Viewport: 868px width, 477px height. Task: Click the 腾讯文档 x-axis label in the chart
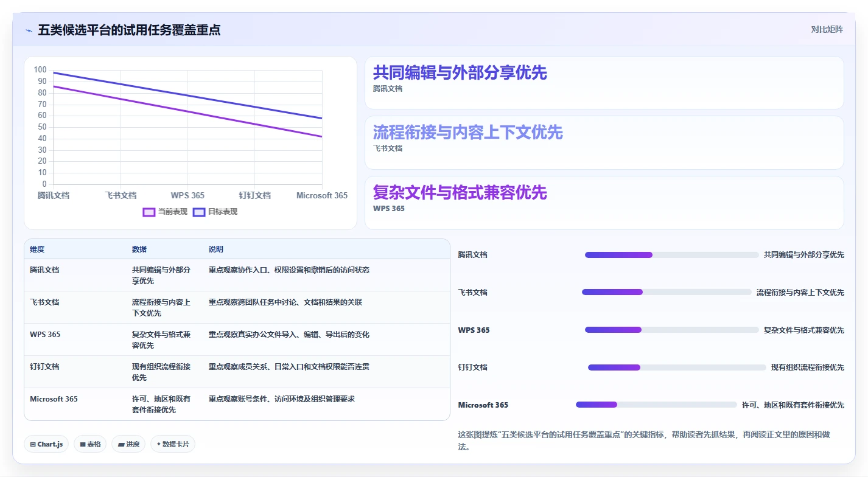pyautogui.click(x=54, y=195)
